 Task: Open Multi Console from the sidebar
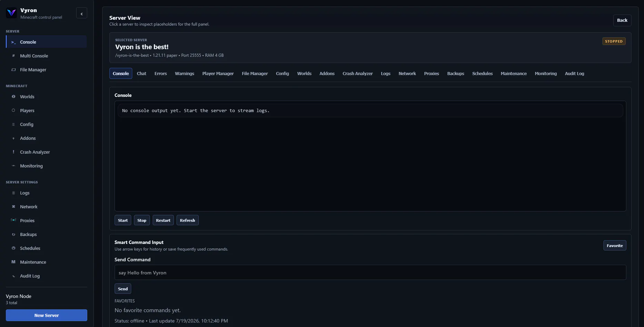(46, 56)
